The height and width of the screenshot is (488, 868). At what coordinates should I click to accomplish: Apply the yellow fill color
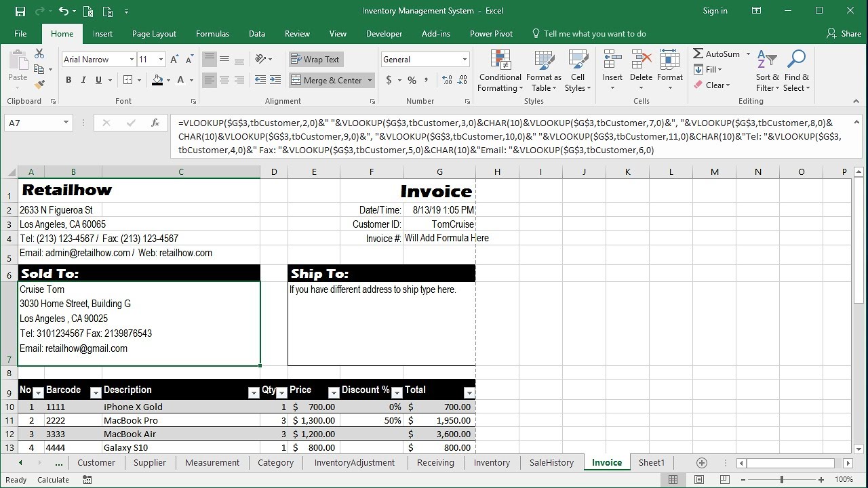point(157,80)
